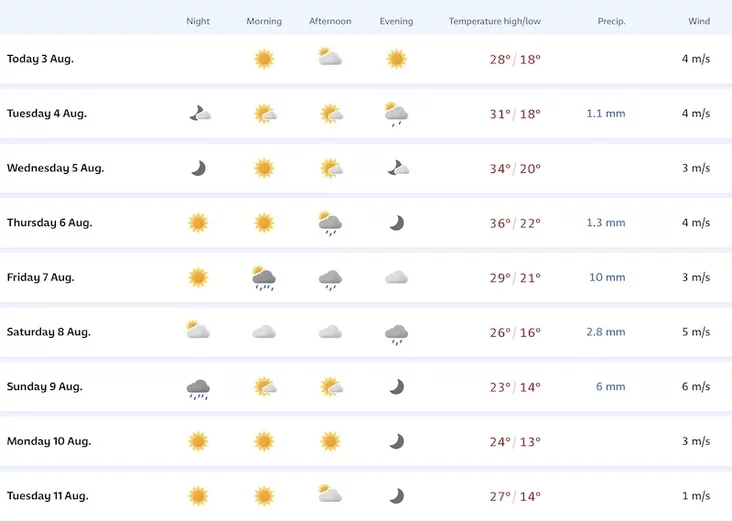Click the Precip. column header
This screenshot has width=732, height=521.
click(x=611, y=21)
